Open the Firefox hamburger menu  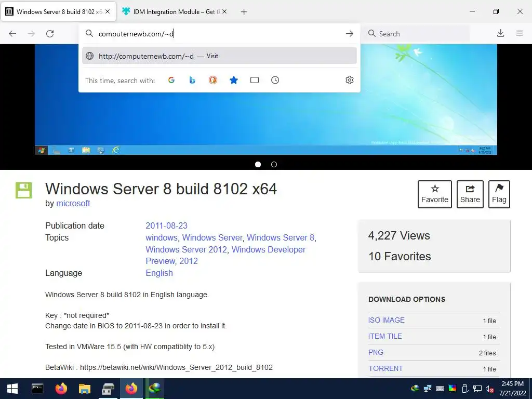[520, 33]
